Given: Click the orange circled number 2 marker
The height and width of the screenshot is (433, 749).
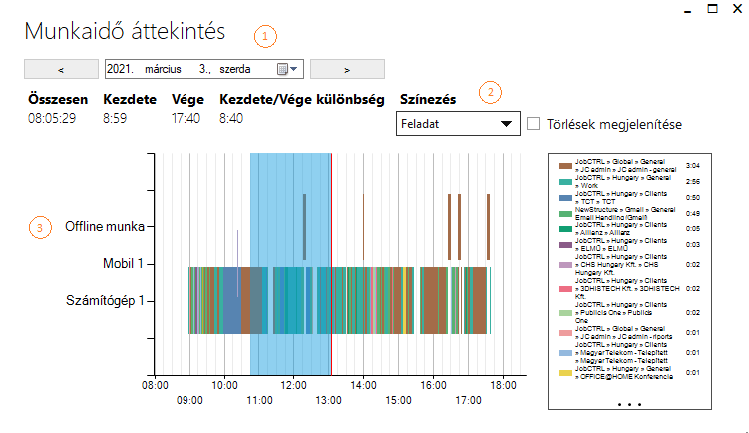Looking at the screenshot, I should [490, 92].
